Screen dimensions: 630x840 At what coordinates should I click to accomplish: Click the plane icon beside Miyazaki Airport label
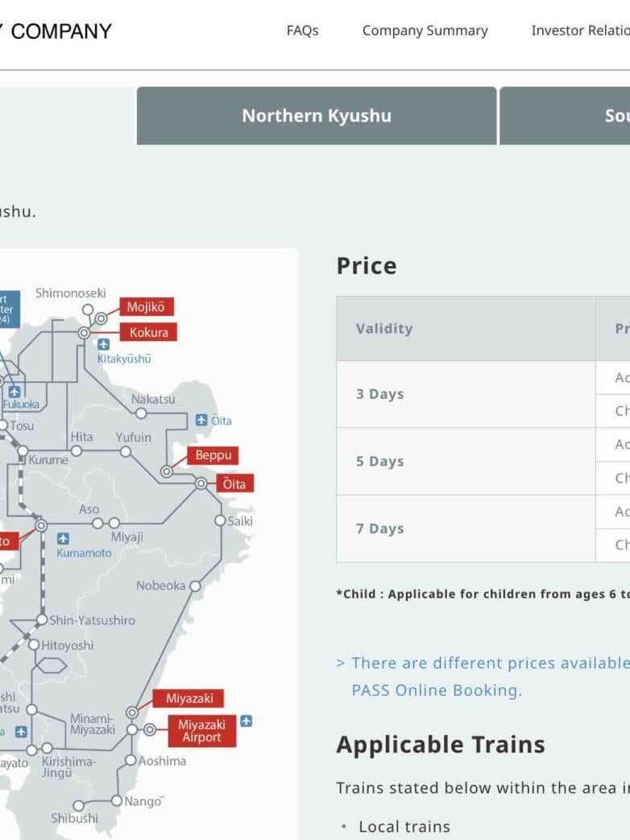click(x=246, y=721)
